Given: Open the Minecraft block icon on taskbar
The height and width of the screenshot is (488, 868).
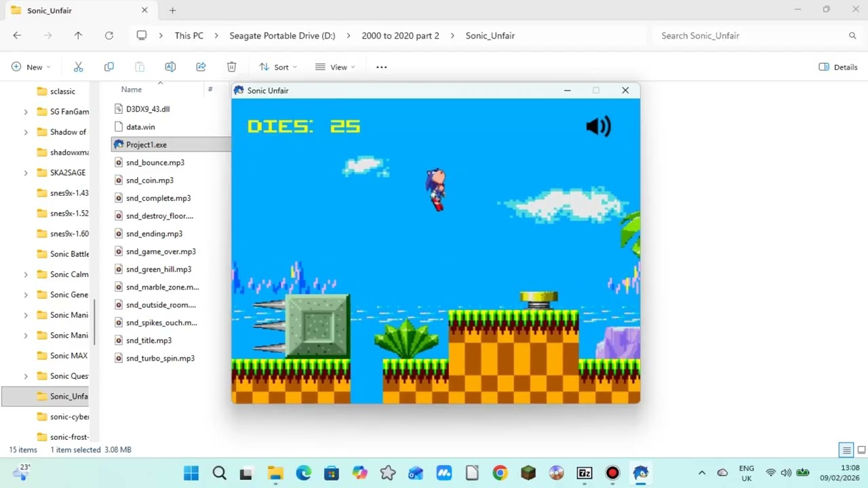Looking at the screenshot, I should click(x=528, y=472).
